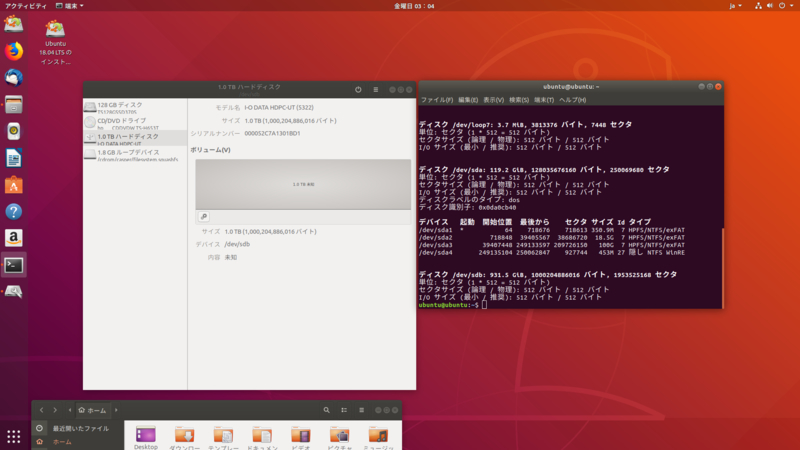Open the terminal Edit menu

468,100
